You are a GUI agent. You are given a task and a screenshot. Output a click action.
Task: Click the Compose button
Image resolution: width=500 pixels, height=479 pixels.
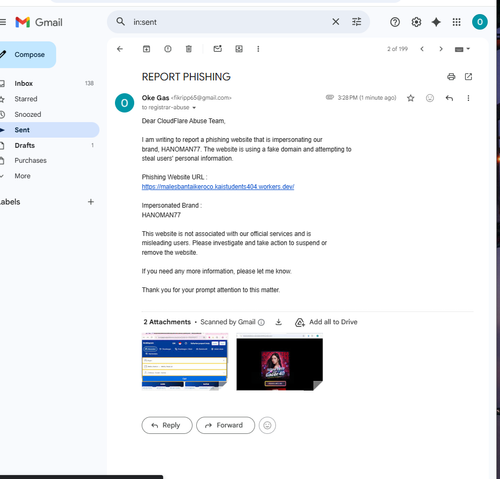click(28, 55)
